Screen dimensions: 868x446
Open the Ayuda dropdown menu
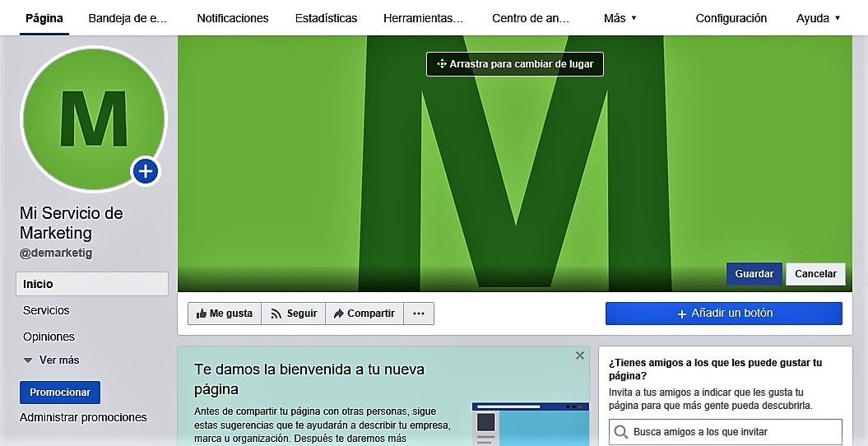pyautogui.click(x=818, y=18)
